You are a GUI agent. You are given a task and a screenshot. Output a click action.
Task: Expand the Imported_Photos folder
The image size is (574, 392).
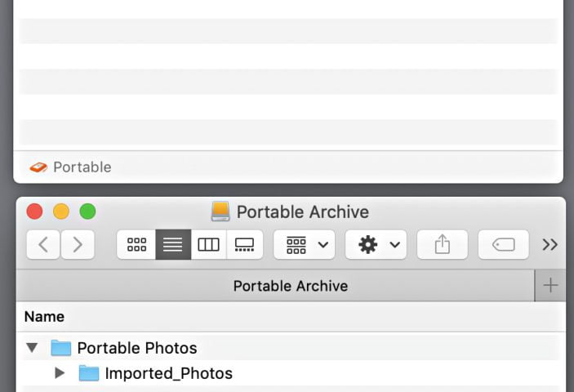click(60, 373)
